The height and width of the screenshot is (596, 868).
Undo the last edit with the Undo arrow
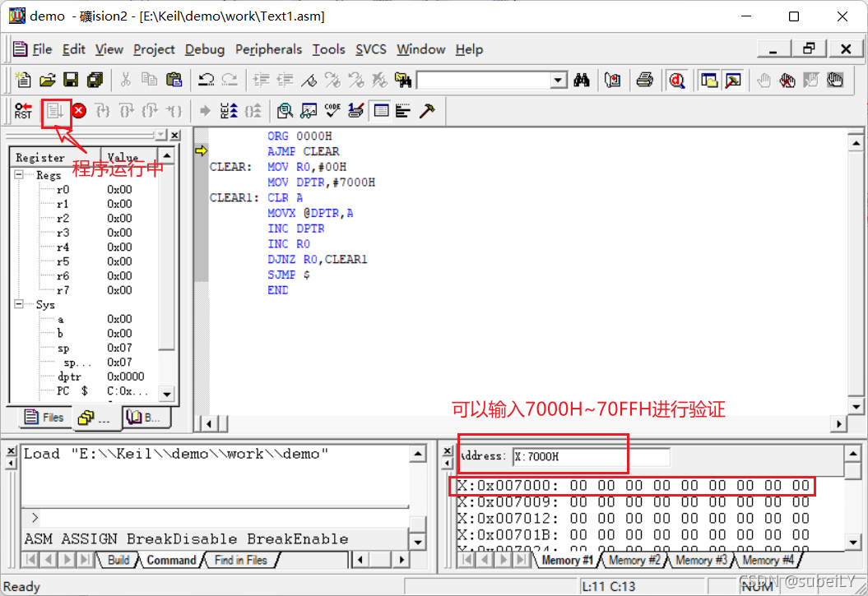pyautogui.click(x=207, y=81)
